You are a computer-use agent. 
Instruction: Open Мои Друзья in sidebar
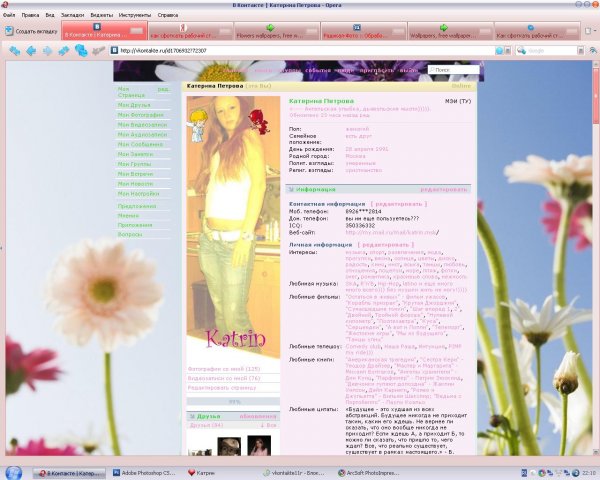click(x=134, y=105)
